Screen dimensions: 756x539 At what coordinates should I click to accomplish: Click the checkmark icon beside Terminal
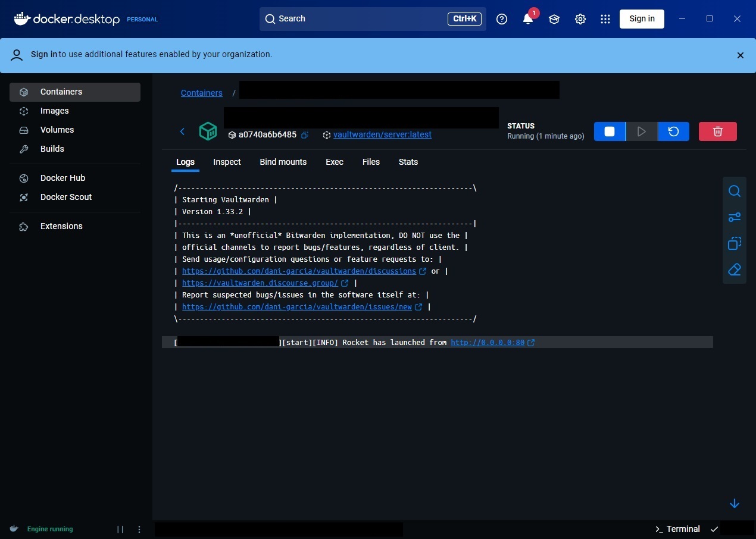tap(714, 529)
